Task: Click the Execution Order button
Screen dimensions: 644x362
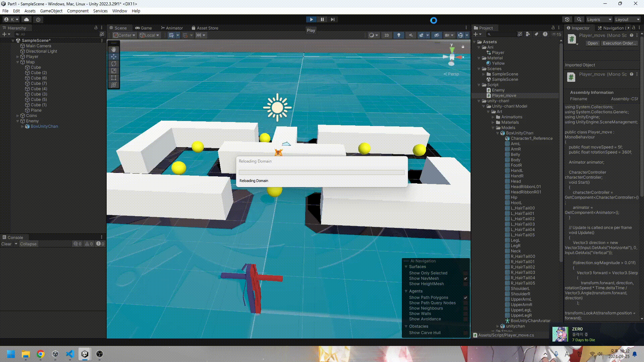Action: pos(619,43)
